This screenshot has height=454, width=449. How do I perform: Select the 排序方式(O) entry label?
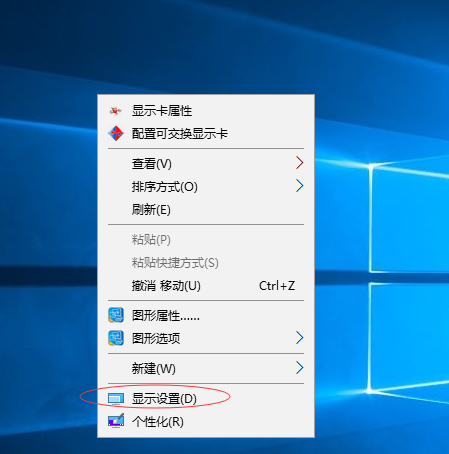coord(165,187)
